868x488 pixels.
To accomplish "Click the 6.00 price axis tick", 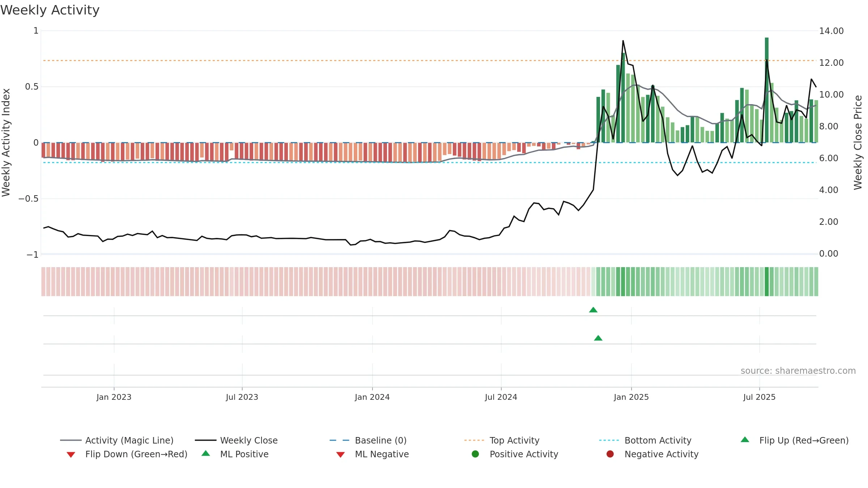I will (829, 158).
